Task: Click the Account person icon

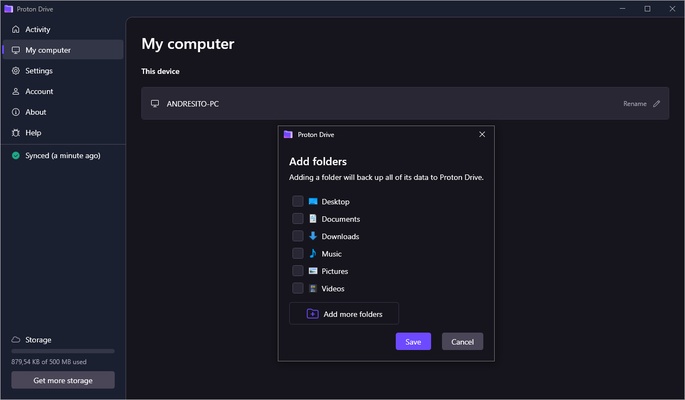Action: (16, 91)
